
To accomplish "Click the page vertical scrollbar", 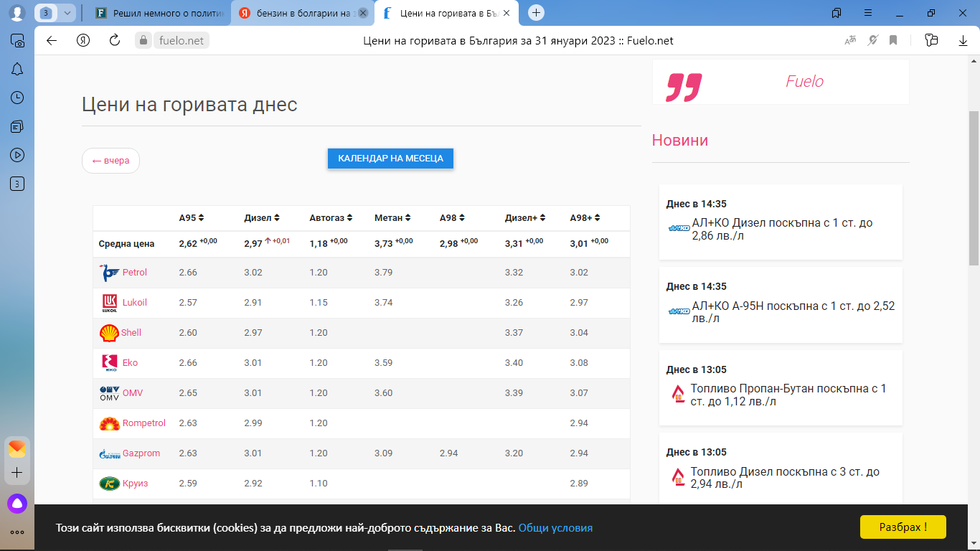I will point(974,189).
